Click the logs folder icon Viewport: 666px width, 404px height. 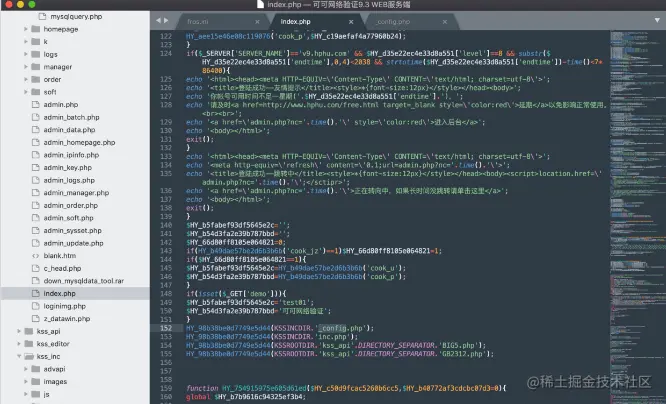[36, 54]
